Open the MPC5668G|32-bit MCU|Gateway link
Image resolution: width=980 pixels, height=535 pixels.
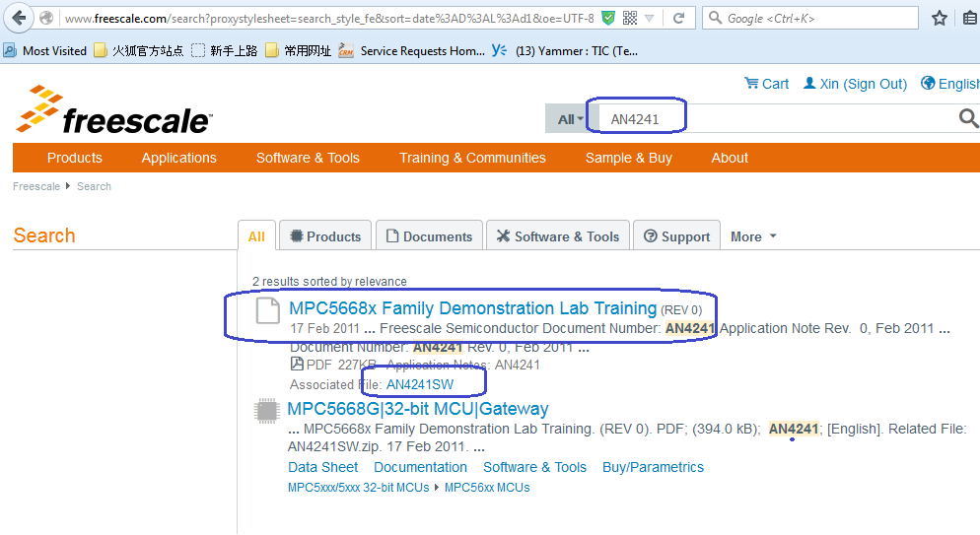click(417, 409)
